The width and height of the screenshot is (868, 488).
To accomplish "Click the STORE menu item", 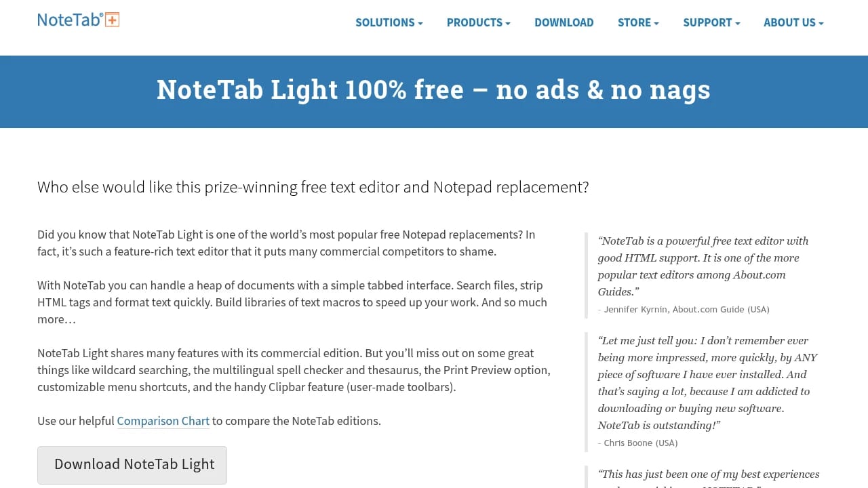I will point(633,22).
